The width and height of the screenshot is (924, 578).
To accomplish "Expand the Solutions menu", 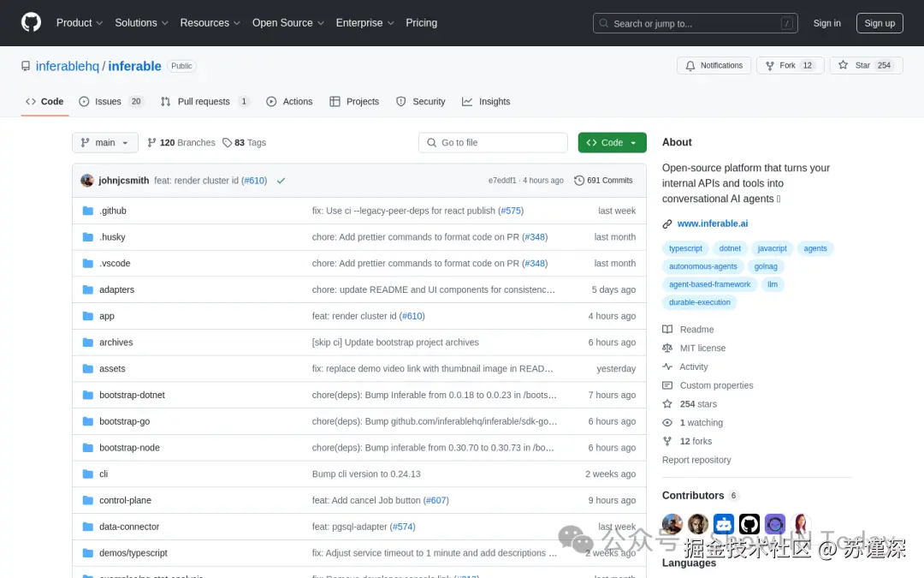I will pos(141,23).
